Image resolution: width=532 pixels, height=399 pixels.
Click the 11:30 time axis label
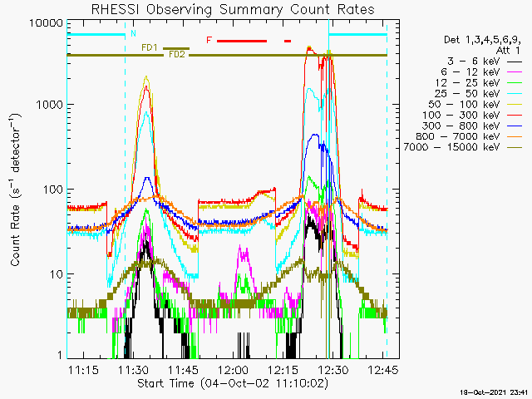pyautogui.click(x=133, y=370)
